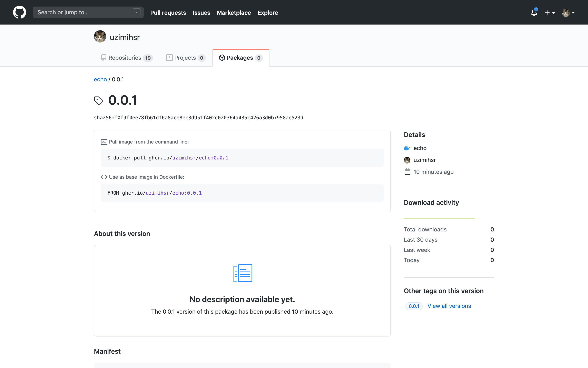Open the plus create-new dropdown
The height and width of the screenshot is (368, 588).
click(550, 13)
